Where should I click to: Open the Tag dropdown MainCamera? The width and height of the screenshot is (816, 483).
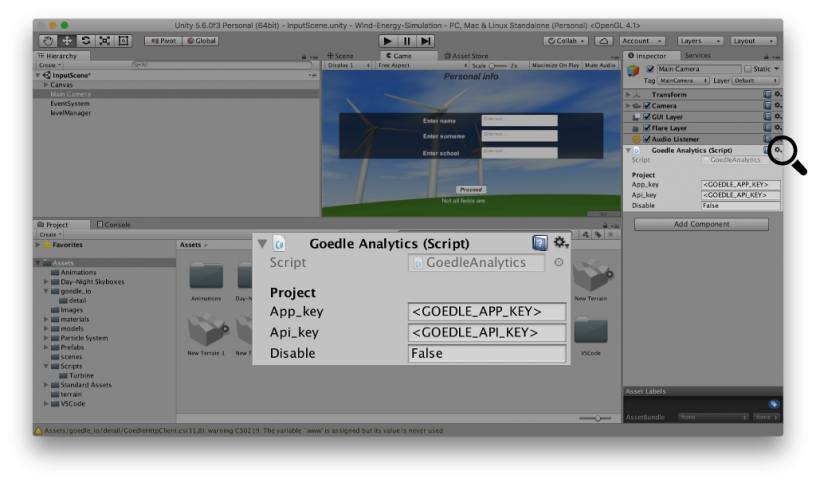(x=683, y=81)
